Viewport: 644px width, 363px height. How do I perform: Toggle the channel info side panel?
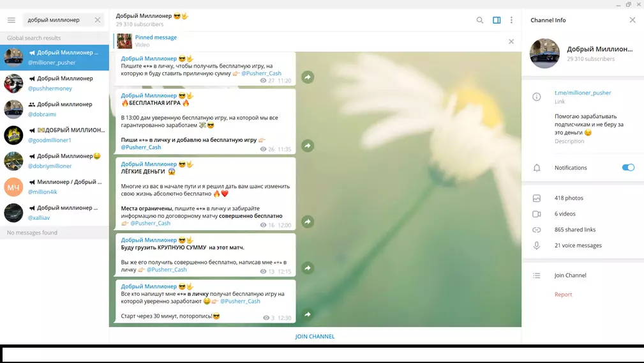(x=497, y=20)
